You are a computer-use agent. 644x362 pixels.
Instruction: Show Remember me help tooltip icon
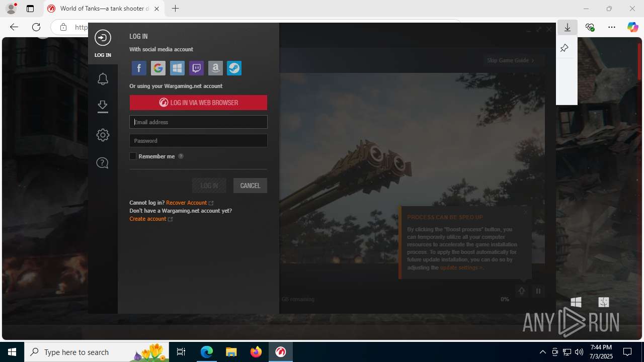point(181,156)
